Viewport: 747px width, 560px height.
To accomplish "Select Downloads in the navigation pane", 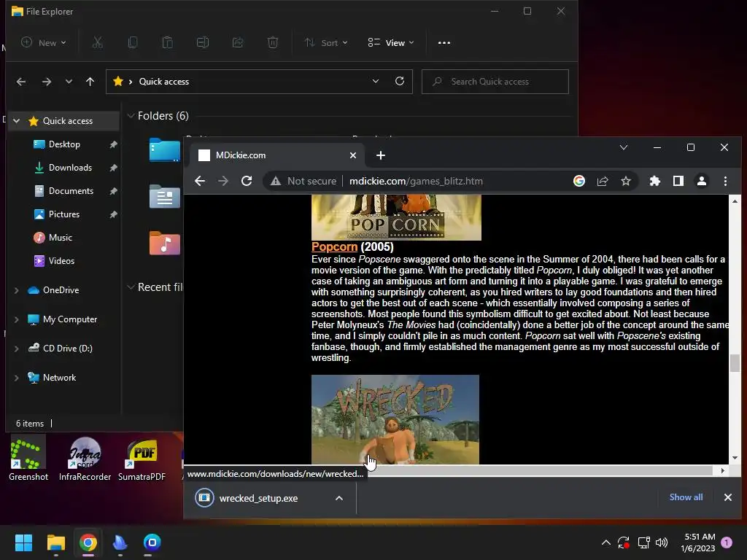I will tap(70, 168).
